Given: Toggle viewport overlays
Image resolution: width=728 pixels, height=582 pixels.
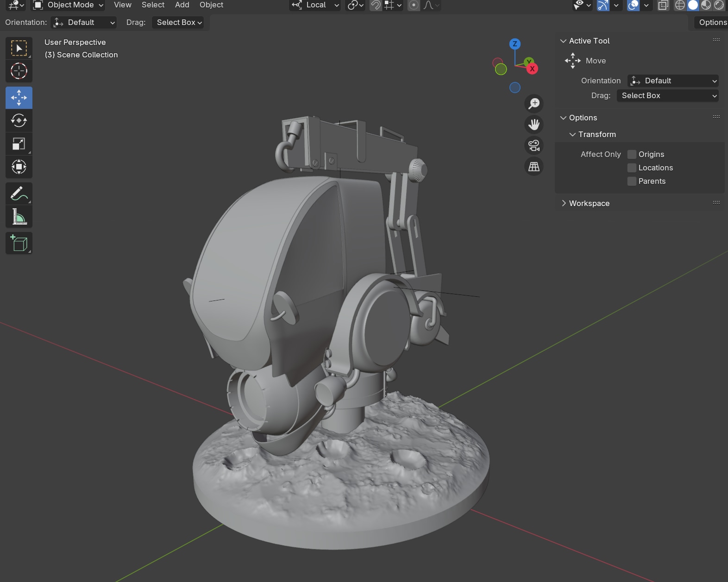Looking at the screenshot, I should click(633, 5).
